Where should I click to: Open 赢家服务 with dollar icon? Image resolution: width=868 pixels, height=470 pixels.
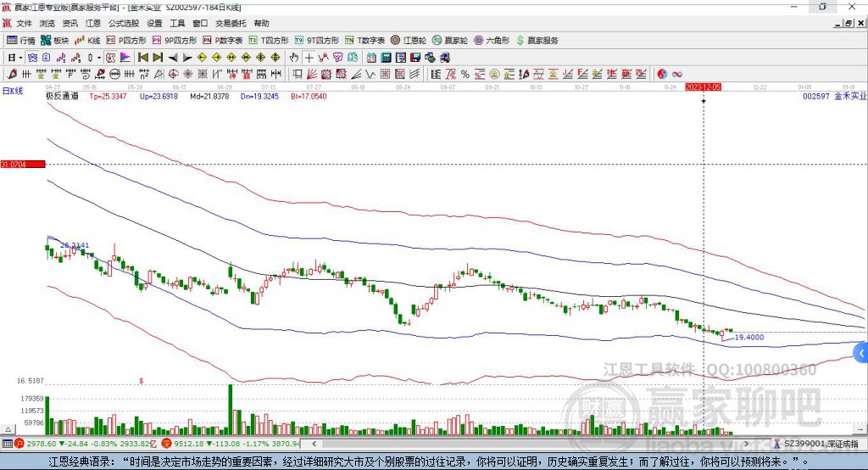pyautogui.click(x=537, y=41)
